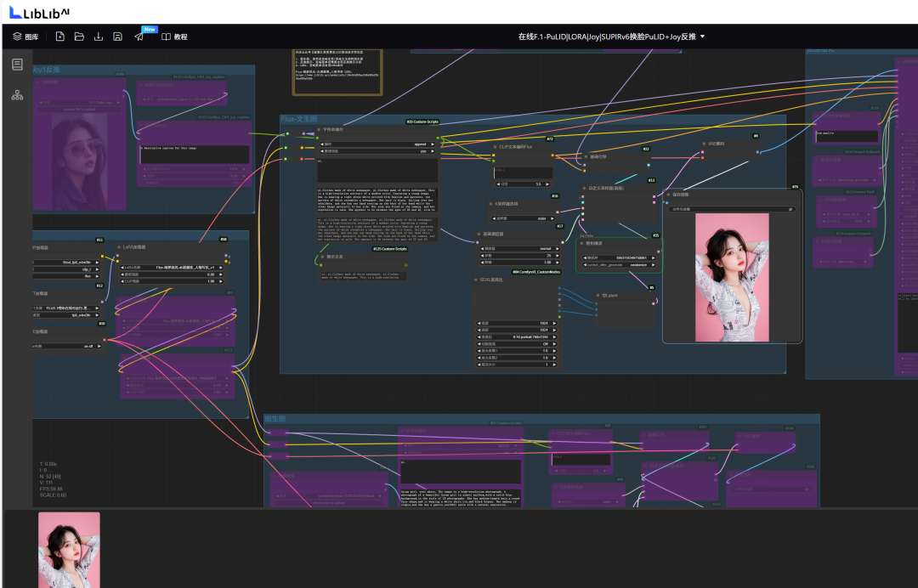Decrease the second 1024 value in SDXL宽高比

click(479, 330)
